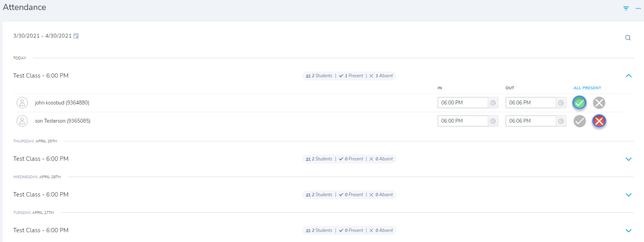Open the three-dot more options menu
Viewport: 644px width, 242px height.
tap(638, 8)
